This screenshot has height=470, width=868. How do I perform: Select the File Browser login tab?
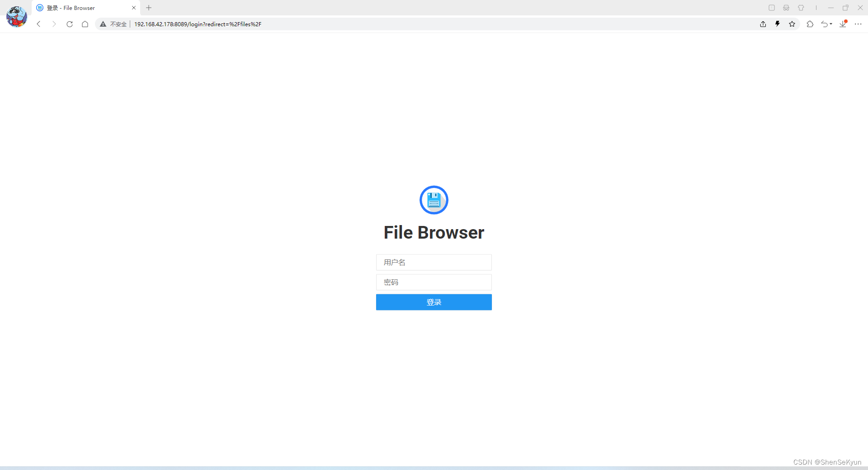pyautogui.click(x=86, y=8)
